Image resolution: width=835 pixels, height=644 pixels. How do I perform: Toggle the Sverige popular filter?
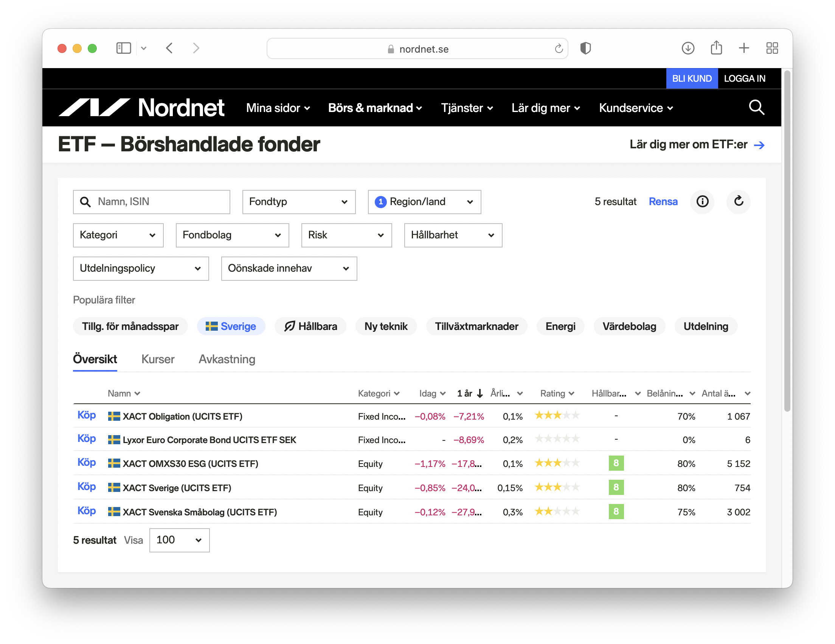(231, 326)
